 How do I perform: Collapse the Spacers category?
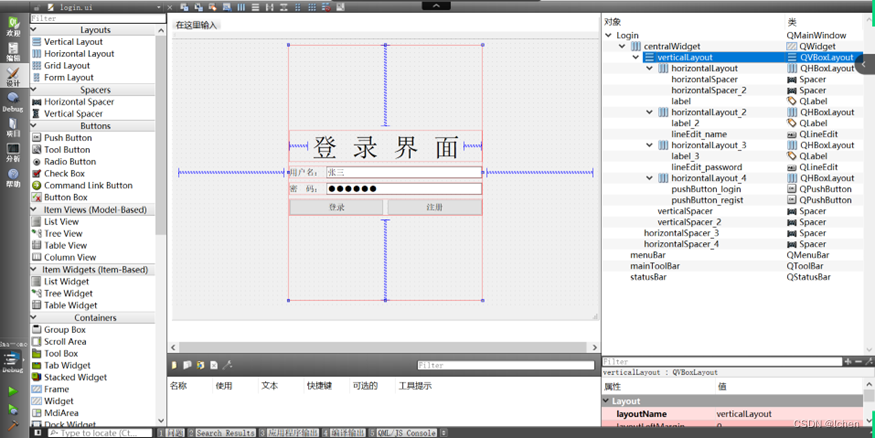coord(34,89)
